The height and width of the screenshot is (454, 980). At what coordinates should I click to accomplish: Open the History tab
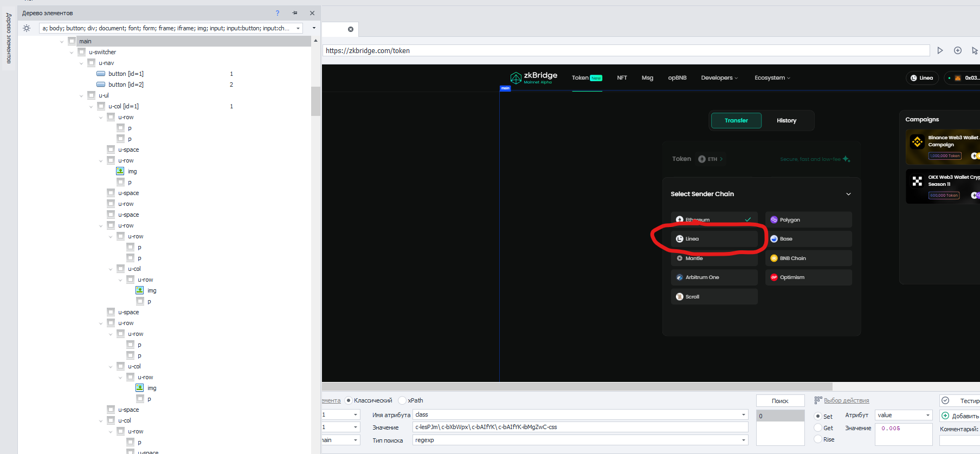(x=786, y=121)
